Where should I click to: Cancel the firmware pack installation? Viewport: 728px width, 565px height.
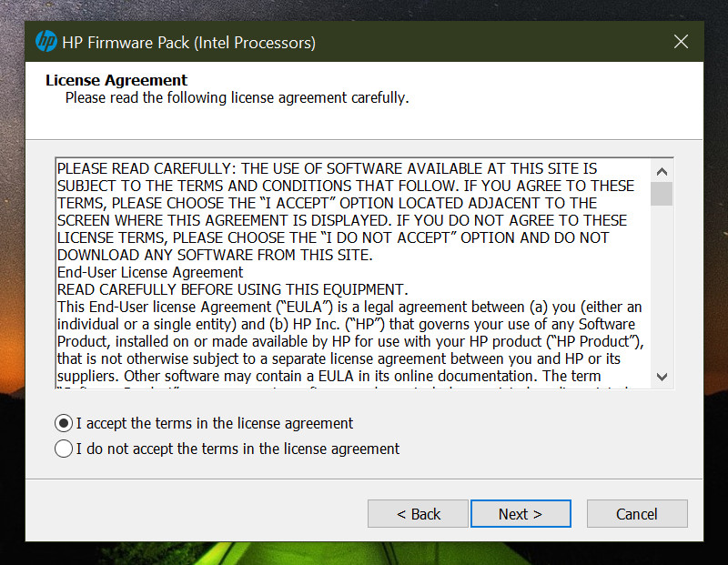636,514
